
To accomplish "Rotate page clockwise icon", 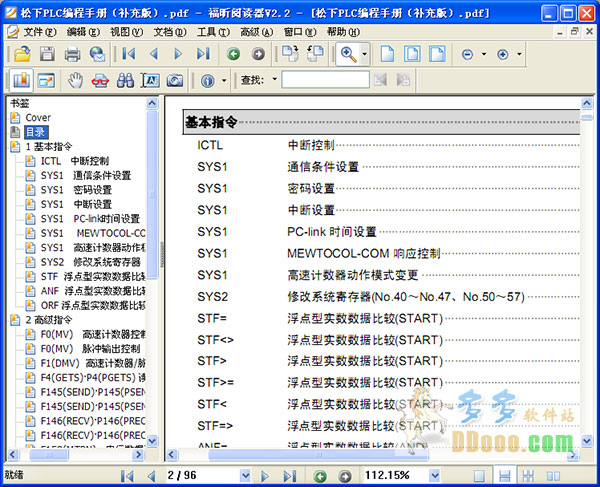I will pyautogui.click(x=290, y=54).
